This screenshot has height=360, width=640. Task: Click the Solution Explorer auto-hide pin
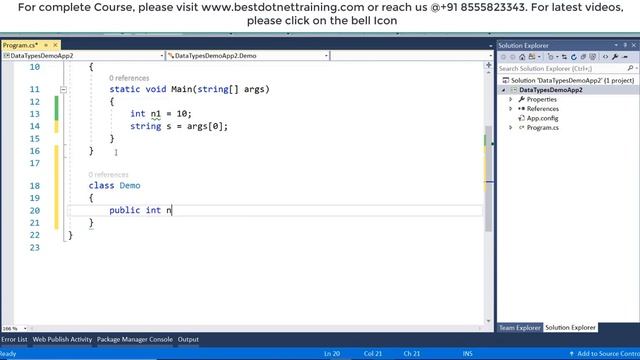[x=625, y=45]
